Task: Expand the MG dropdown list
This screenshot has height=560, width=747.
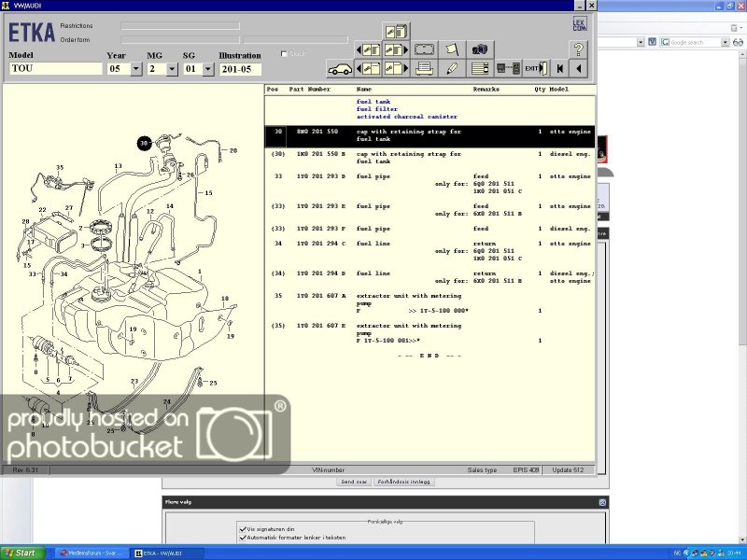Action: coord(172,69)
